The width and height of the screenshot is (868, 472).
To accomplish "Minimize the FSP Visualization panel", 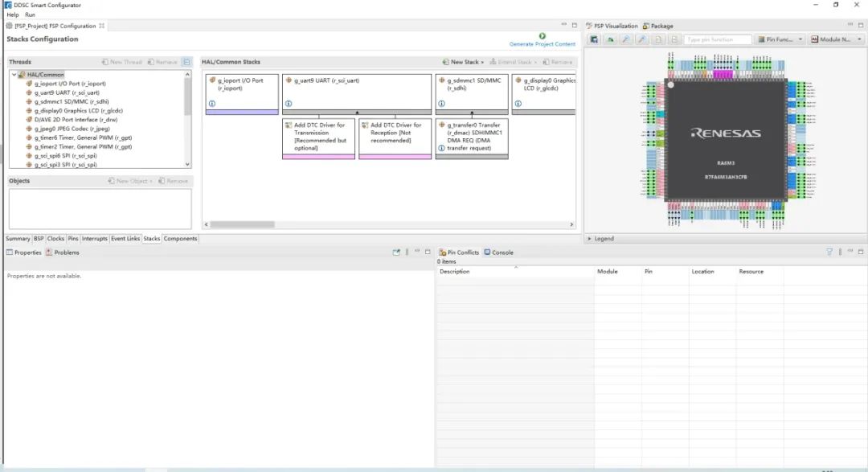I will click(850, 25).
